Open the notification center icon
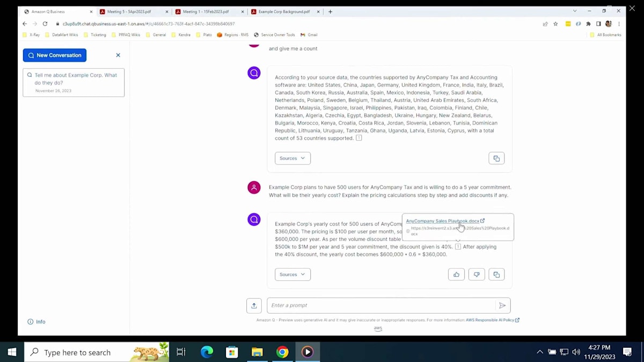Viewport: 644px width, 362px height. [x=627, y=352]
